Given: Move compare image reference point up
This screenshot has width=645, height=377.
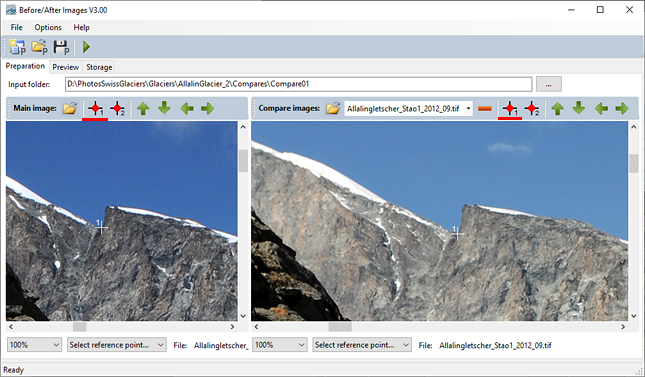Looking at the screenshot, I should [x=557, y=109].
